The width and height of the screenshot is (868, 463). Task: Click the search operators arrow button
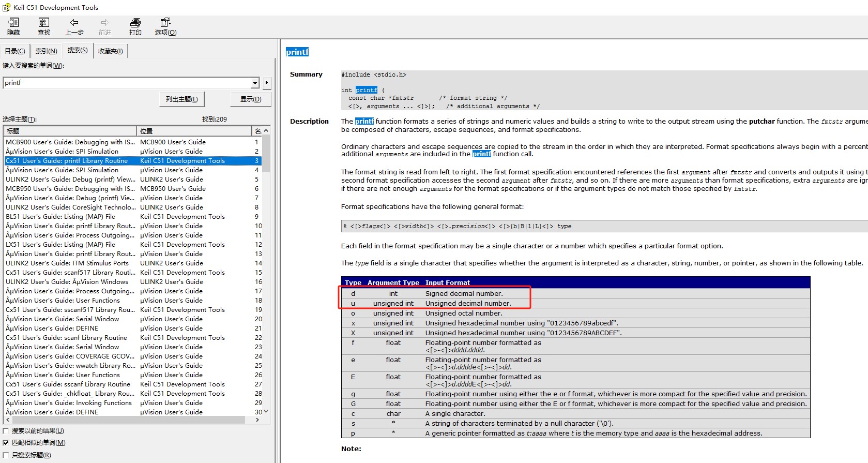tap(267, 83)
